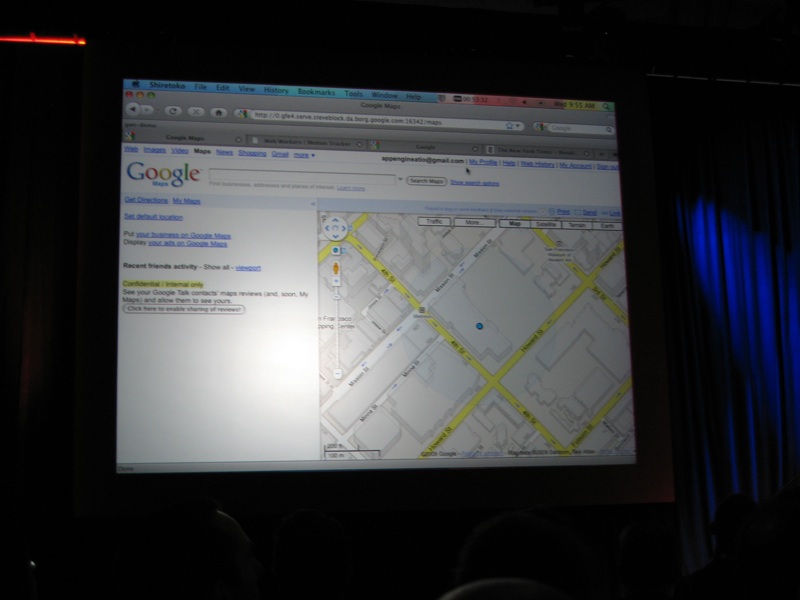Click the My Location blue dot button
The height and width of the screenshot is (600, 800).
pos(335,250)
